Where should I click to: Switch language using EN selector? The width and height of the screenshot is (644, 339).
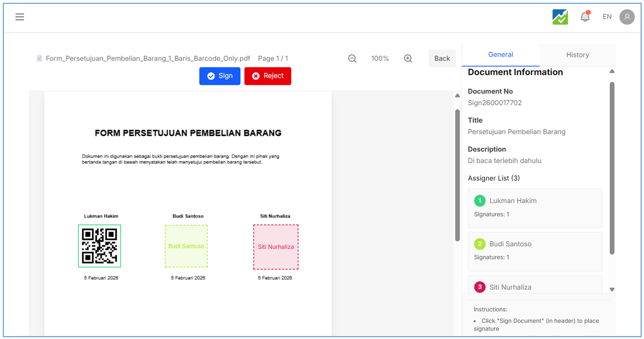607,17
